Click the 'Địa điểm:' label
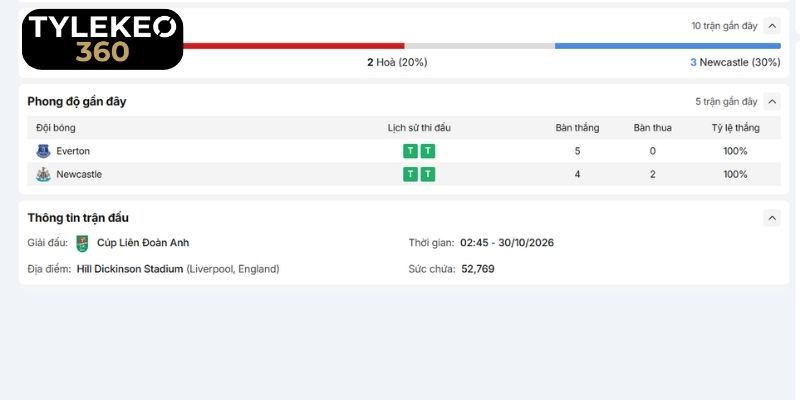800x400 pixels. 49,269
